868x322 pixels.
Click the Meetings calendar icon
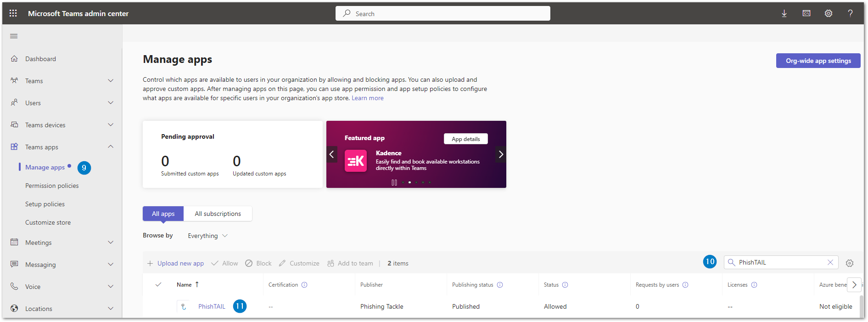pos(14,242)
